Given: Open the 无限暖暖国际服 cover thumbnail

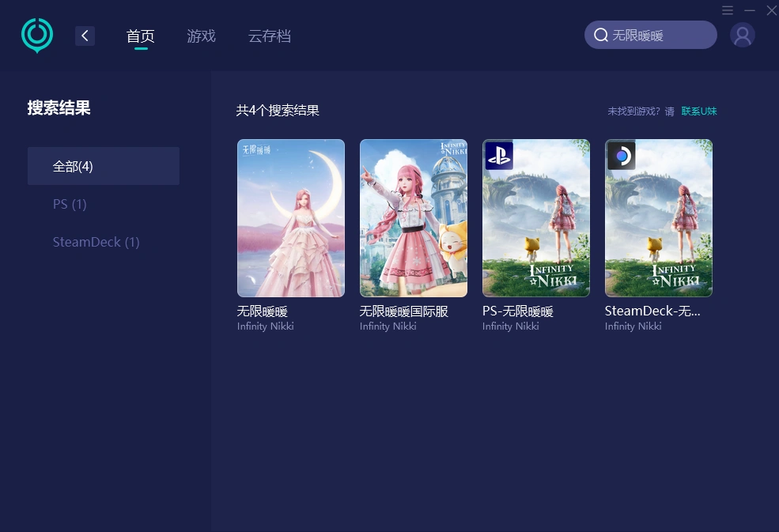Looking at the screenshot, I should click(413, 218).
